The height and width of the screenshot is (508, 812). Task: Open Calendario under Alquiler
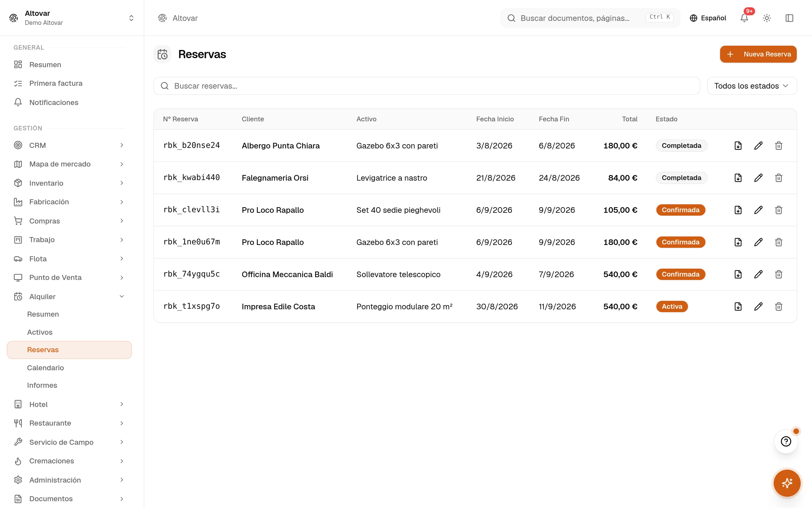pos(69,367)
